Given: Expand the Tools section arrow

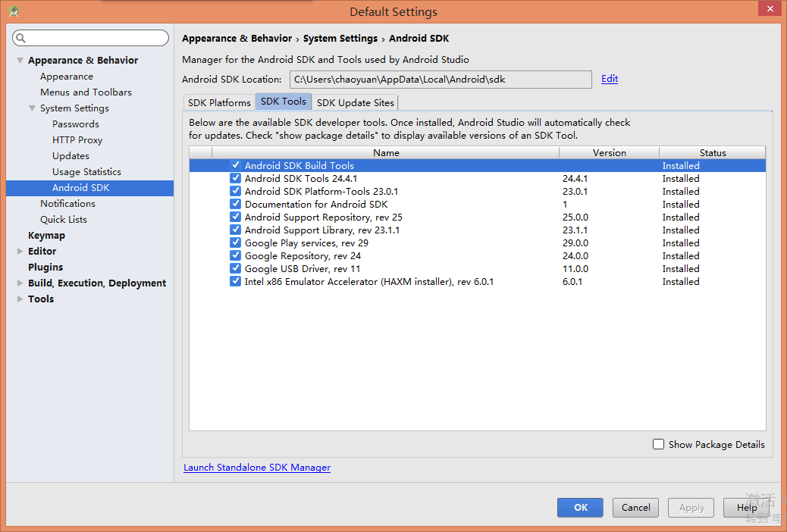Looking at the screenshot, I should (20, 299).
